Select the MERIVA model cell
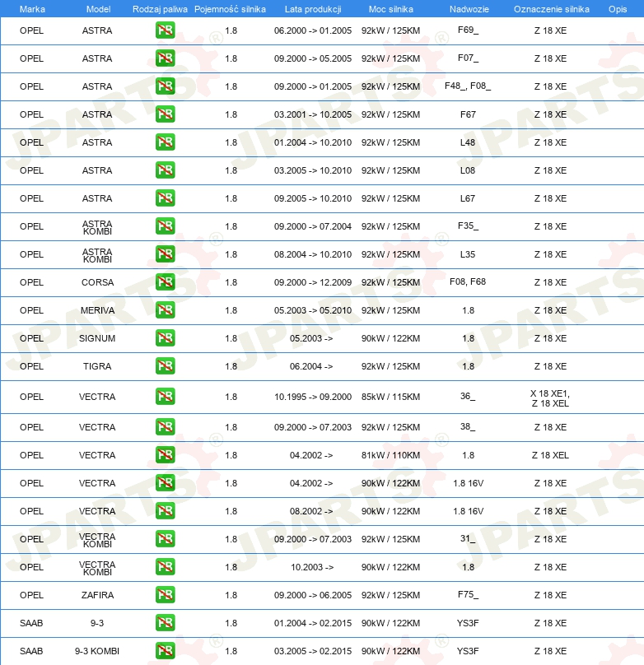 [x=97, y=310]
